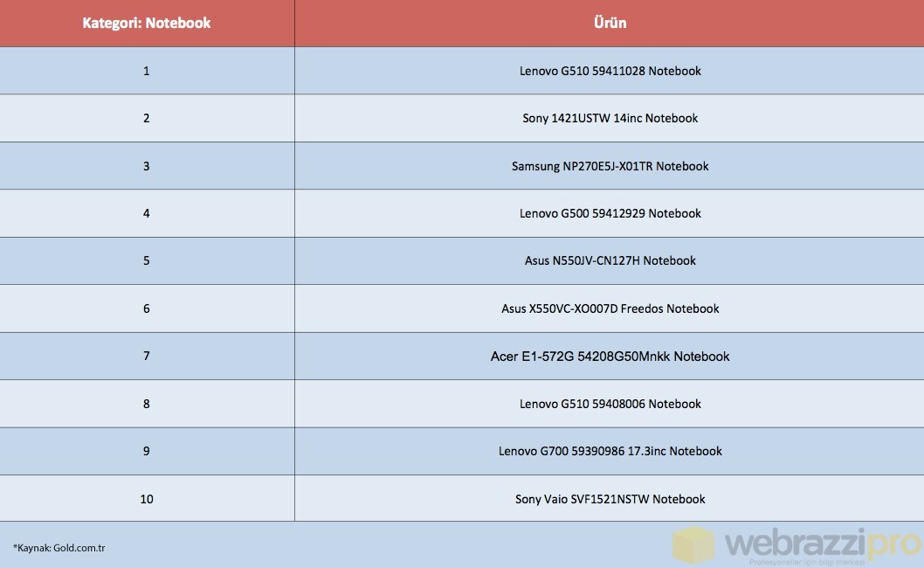Image resolution: width=924 pixels, height=568 pixels.
Task: Select rank number 10 cell
Action: click(147, 499)
